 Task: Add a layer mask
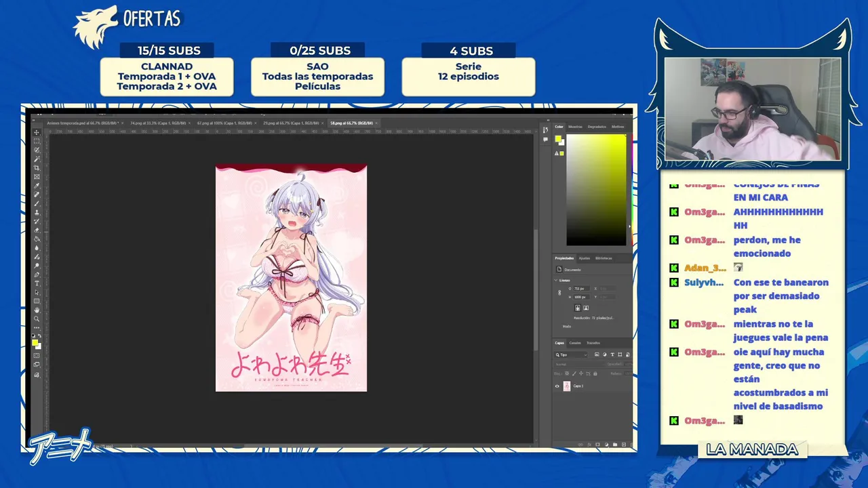(x=597, y=445)
